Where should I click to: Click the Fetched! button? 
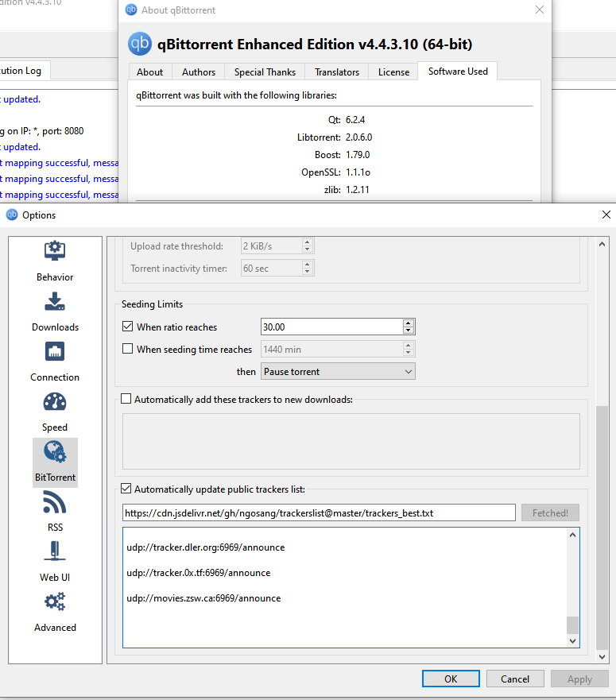pyautogui.click(x=550, y=512)
